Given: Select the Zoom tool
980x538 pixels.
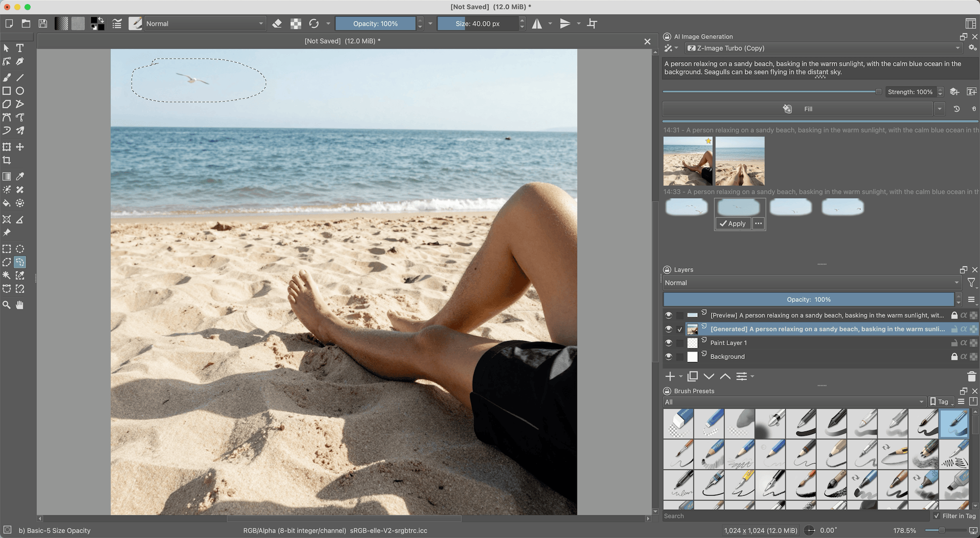Looking at the screenshot, I should click(7, 305).
